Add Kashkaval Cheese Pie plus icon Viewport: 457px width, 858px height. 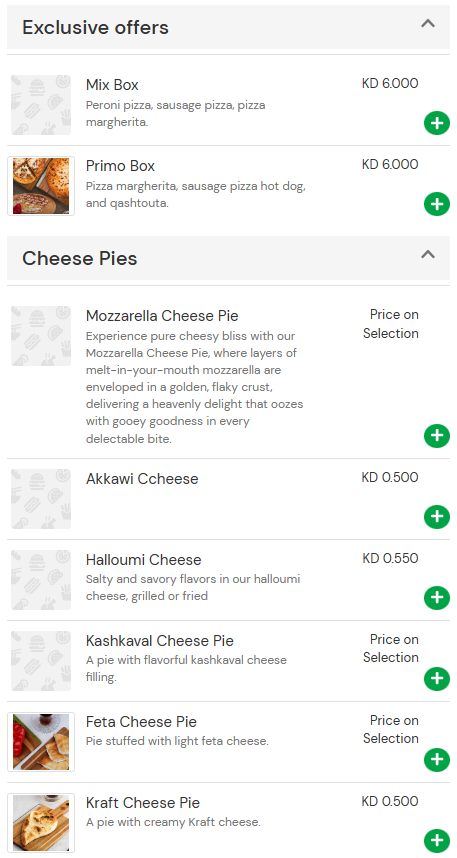(x=437, y=679)
